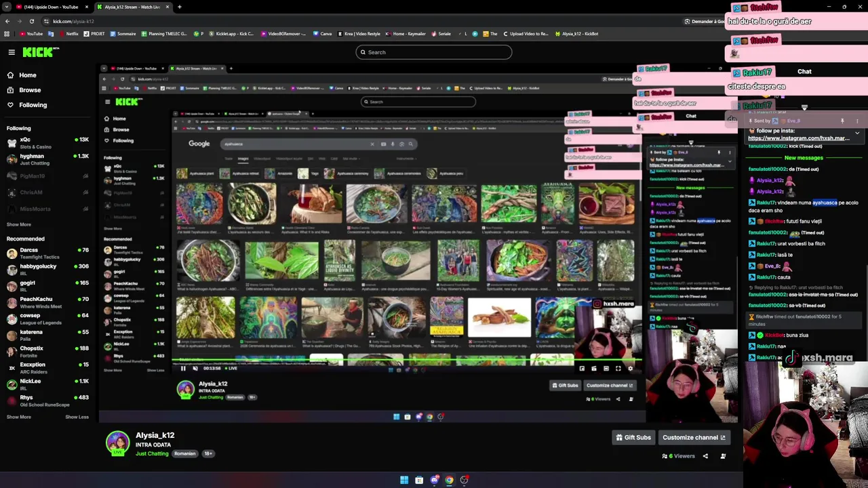Open Planning TMELEC bookmark
This screenshot has width=868, height=488.
coord(164,33)
